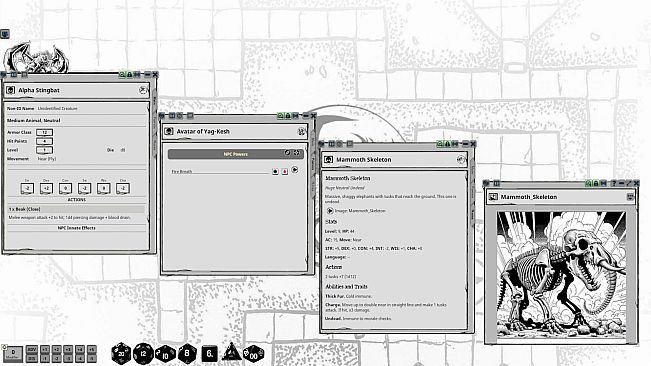
Task: Click the Alpha Stingbat creature portrait
Action: [37, 57]
